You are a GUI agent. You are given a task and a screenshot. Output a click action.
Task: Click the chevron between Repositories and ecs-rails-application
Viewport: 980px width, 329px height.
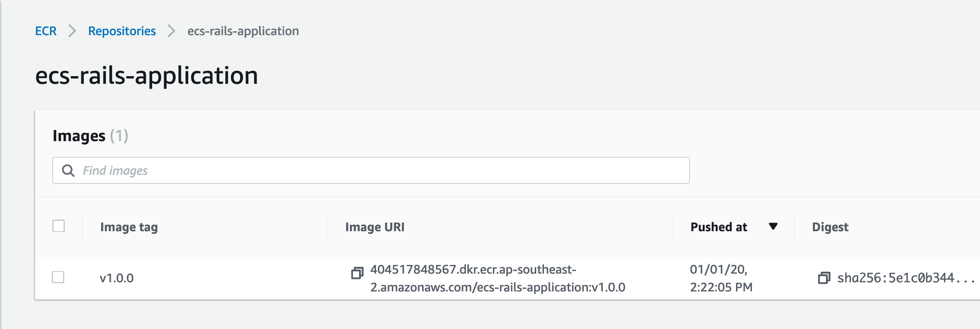(x=170, y=31)
